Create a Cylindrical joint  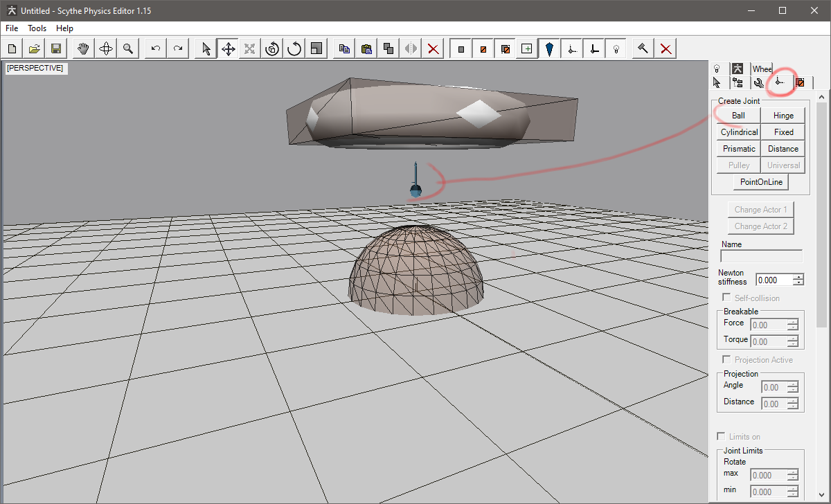[x=739, y=132]
